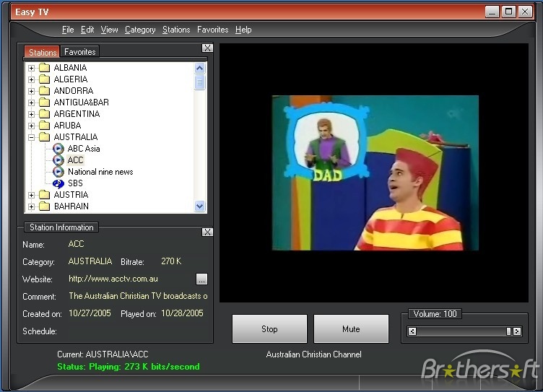Click the Comment text about Australian Christian TV
The height and width of the screenshot is (392, 543).
[138, 296]
